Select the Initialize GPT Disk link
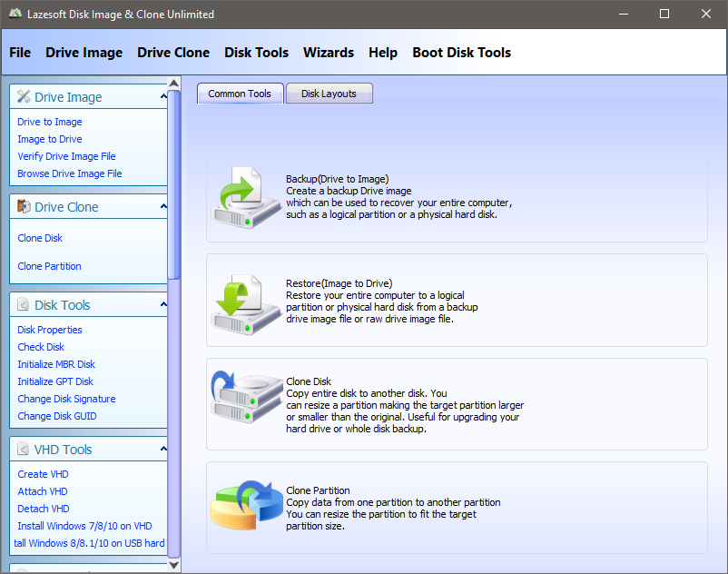 click(55, 381)
